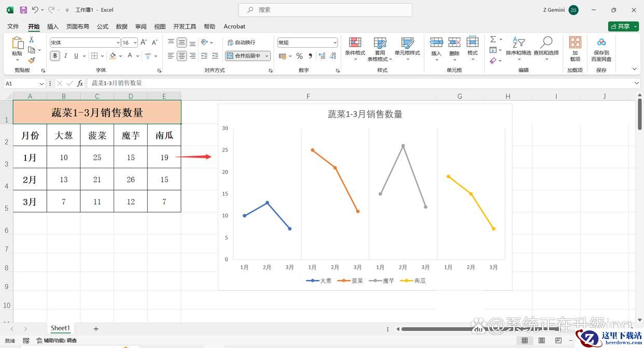The height and width of the screenshot is (348, 644).
Task: Open the number format dropdown (常规)
Action: pyautogui.click(x=334, y=42)
